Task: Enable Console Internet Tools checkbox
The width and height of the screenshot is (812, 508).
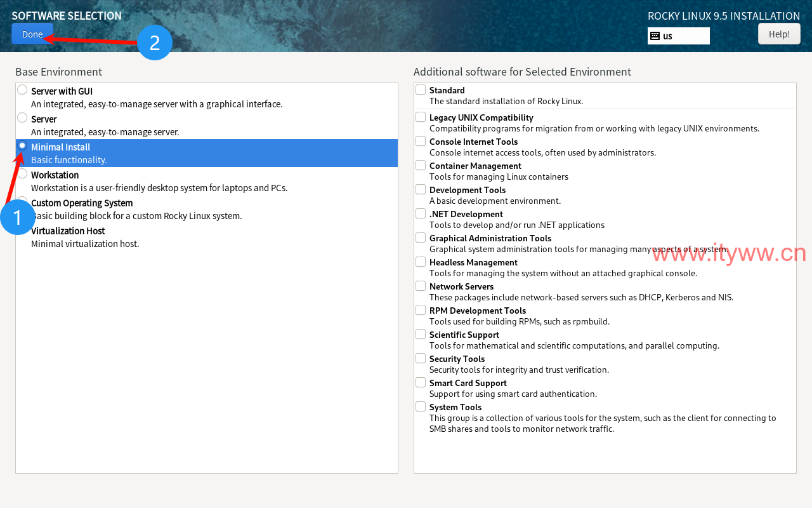Action: tap(421, 141)
